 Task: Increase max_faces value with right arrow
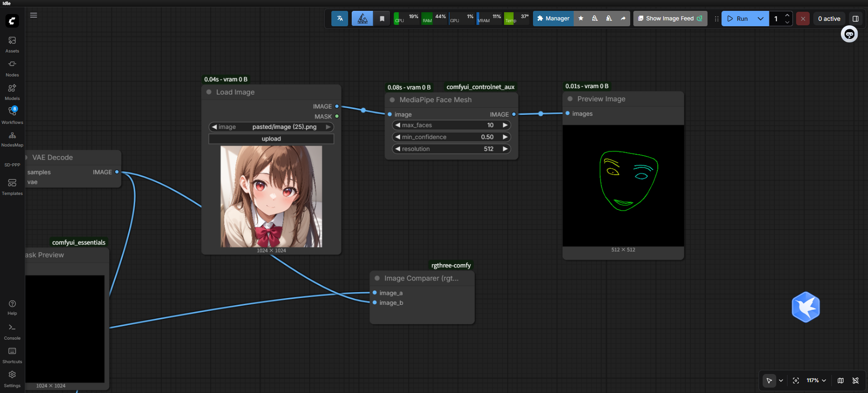(505, 125)
